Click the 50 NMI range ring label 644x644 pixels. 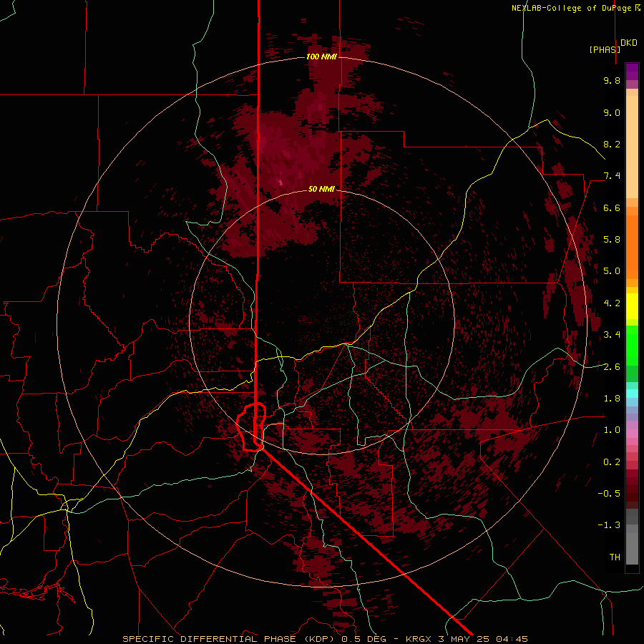click(321, 189)
